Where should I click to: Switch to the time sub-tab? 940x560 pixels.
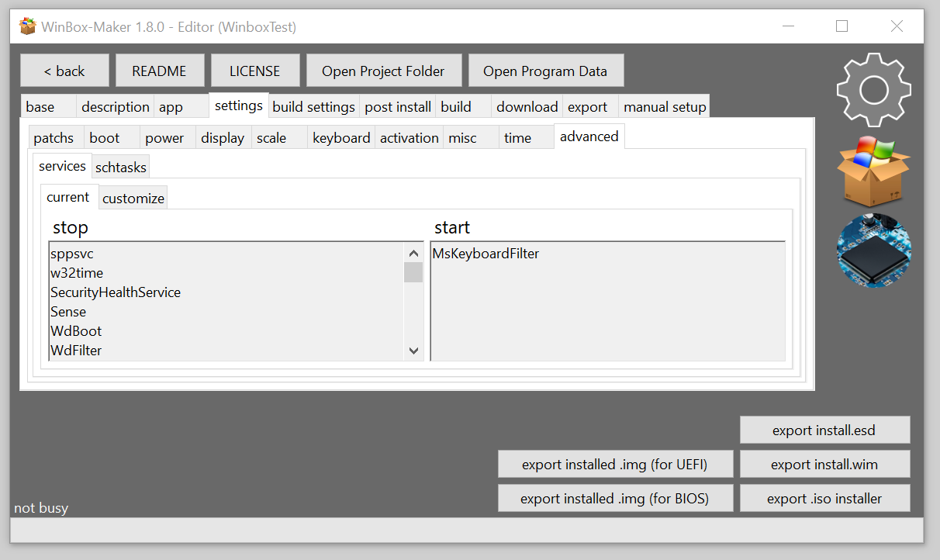click(x=527, y=137)
